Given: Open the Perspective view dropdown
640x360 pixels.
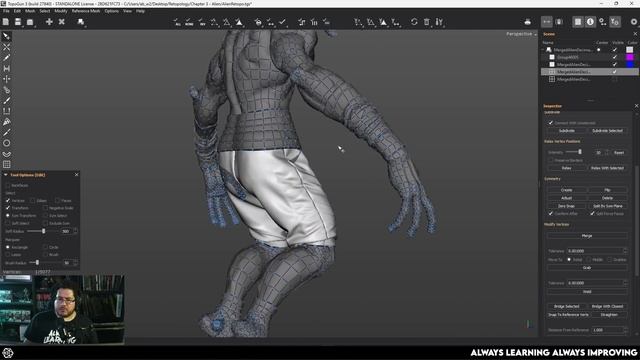Looking at the screenshot, I should [x=521, y=34].
